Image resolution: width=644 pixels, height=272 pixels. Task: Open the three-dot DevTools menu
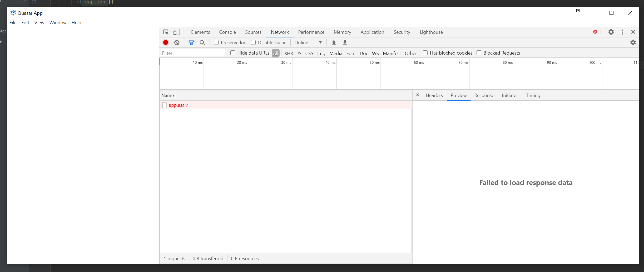coord(622,32)
